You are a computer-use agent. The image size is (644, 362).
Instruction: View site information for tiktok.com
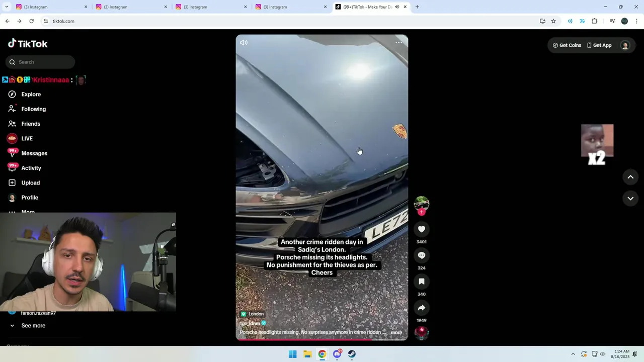coord(46,21)
